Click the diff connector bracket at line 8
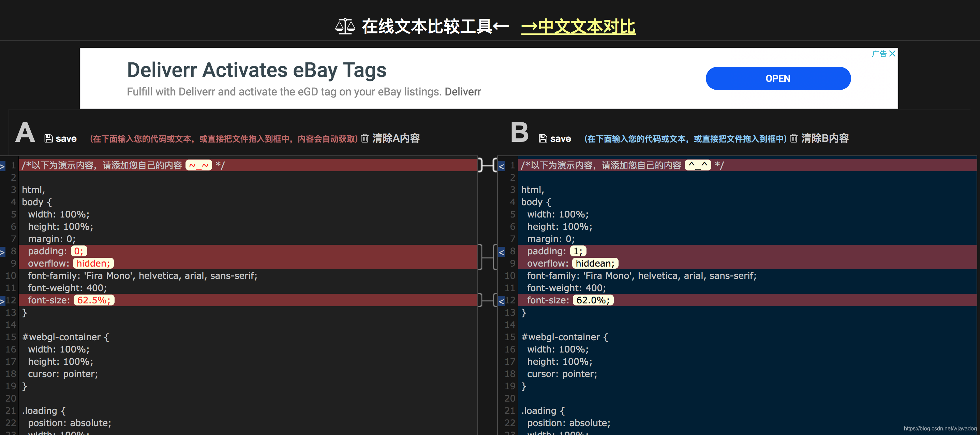This screenshot has height=435, width=980. (487, 257)
